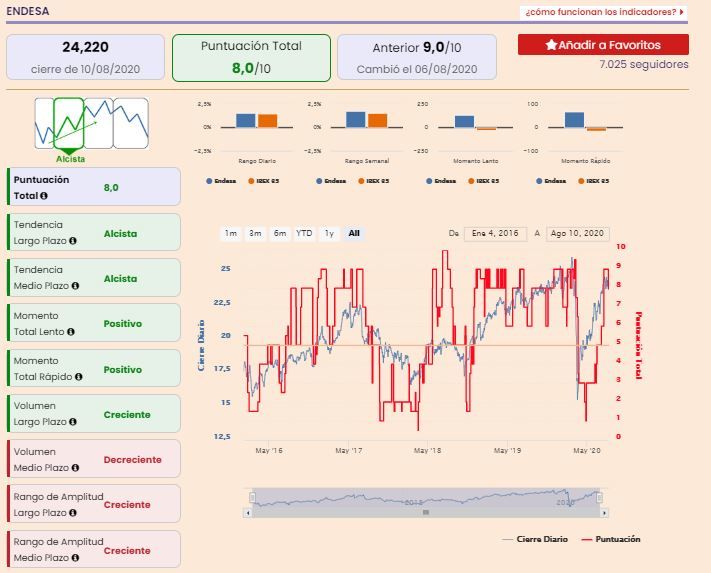Select the YTD chart range

pyautogui.click(x=304, y=233)
